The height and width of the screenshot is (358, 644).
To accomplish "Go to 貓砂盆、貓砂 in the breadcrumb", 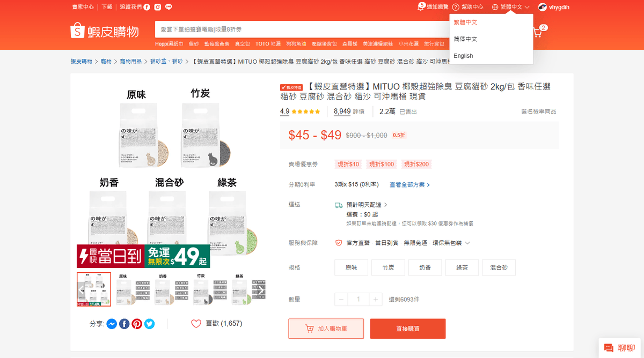I will pyautogui.click(x=166, y=62).
